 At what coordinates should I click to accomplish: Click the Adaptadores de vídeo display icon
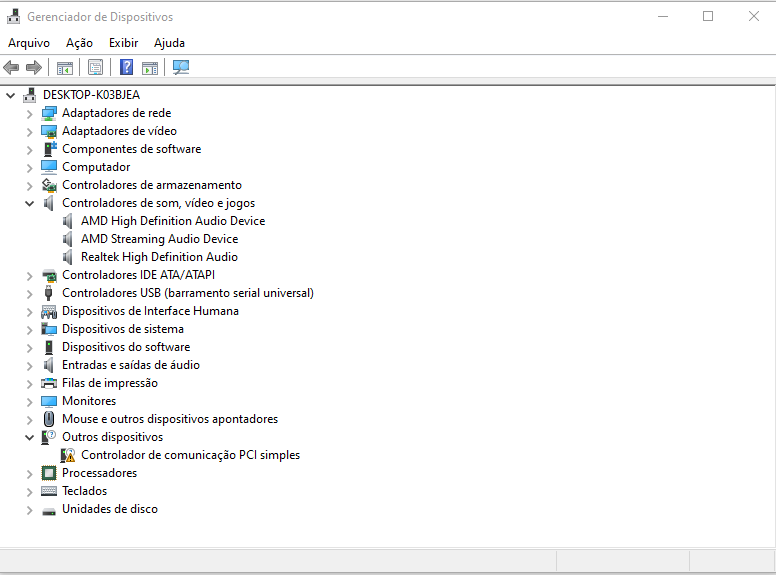tap(49, 131)
